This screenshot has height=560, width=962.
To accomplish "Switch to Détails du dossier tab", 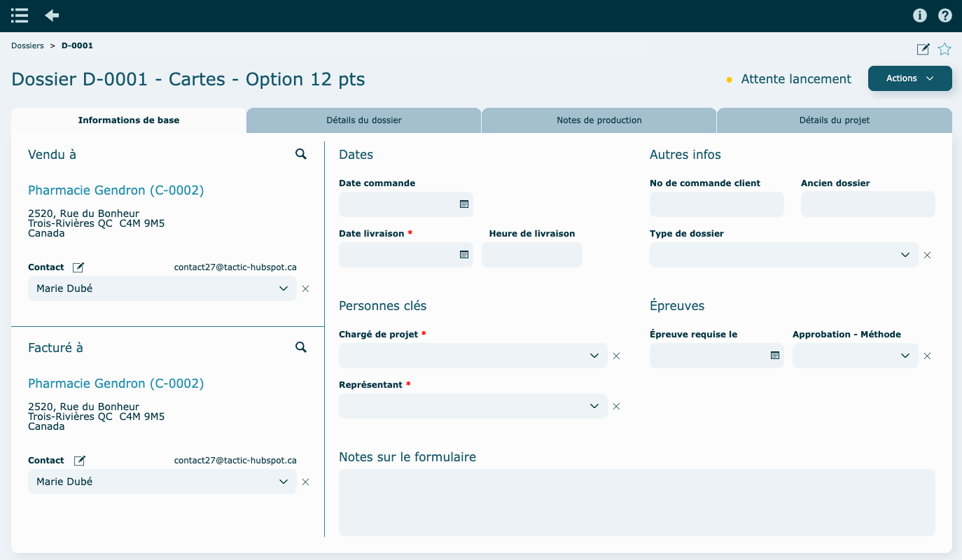I will (x=364, y=120).
